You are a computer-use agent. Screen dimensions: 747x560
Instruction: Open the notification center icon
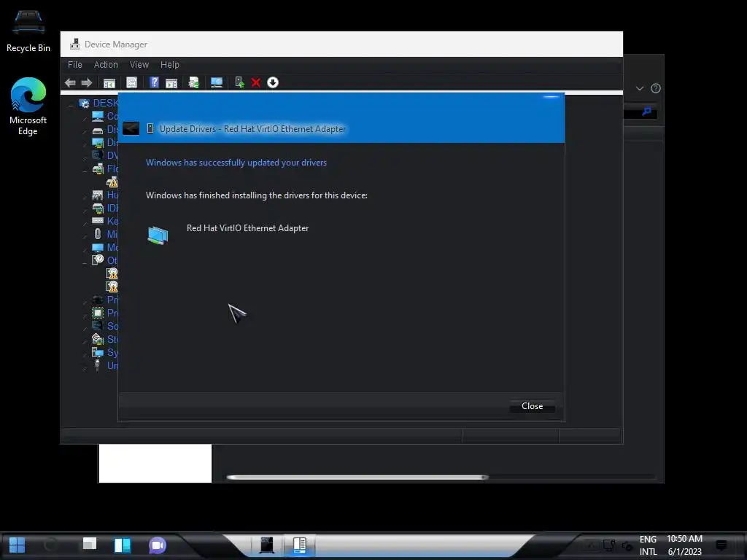[721, 545]
